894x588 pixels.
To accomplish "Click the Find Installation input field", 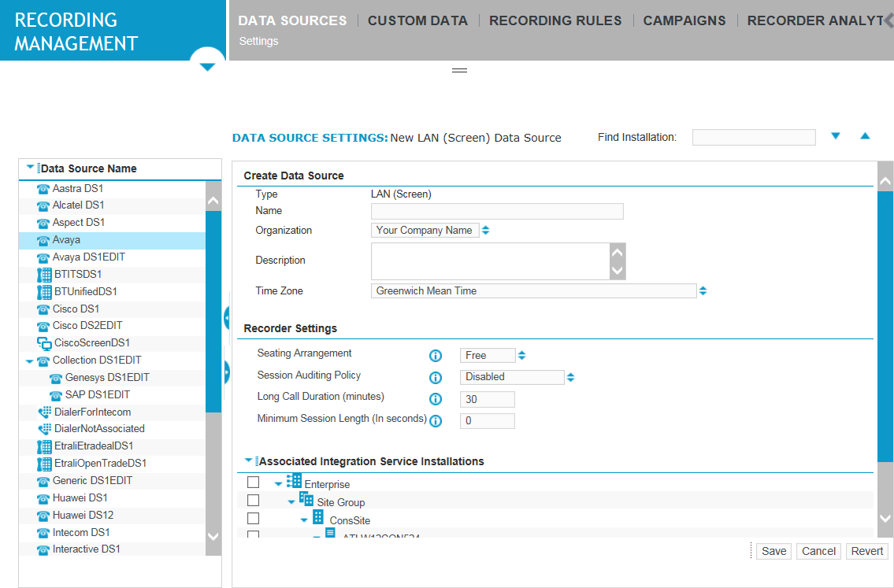I will tap(753, 137).
